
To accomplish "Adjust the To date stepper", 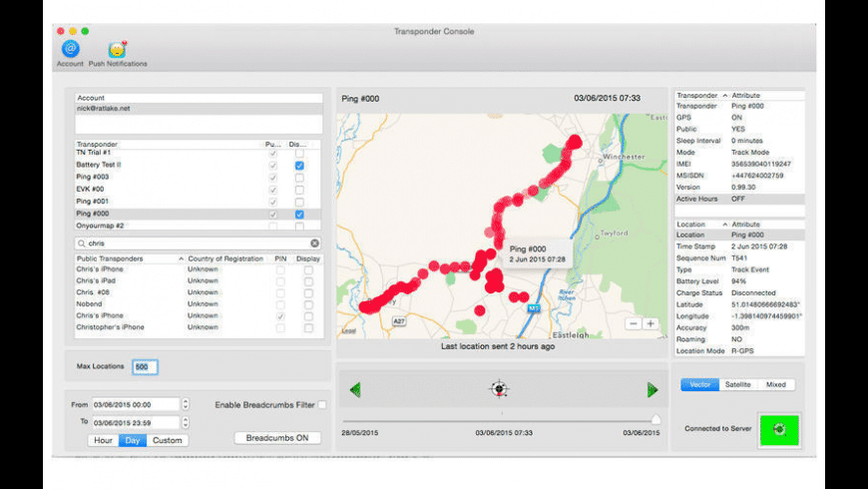I will 186,422.
